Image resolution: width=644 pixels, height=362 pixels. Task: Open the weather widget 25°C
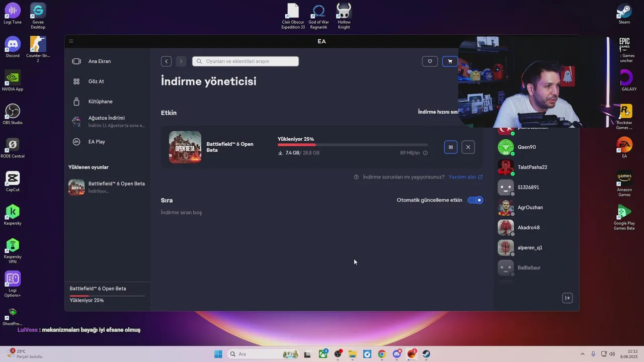click(x=24, y=354)
